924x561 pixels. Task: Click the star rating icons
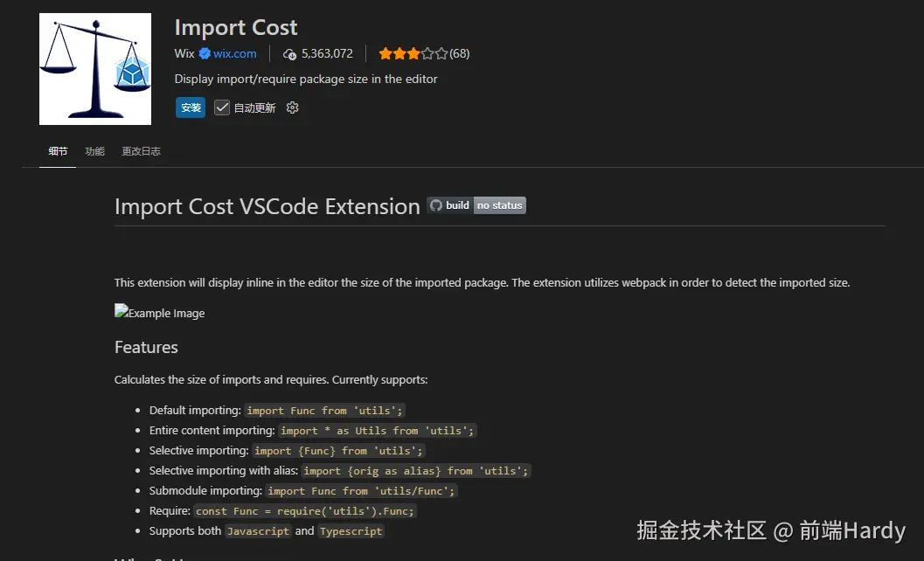click(x=413, y=53)
